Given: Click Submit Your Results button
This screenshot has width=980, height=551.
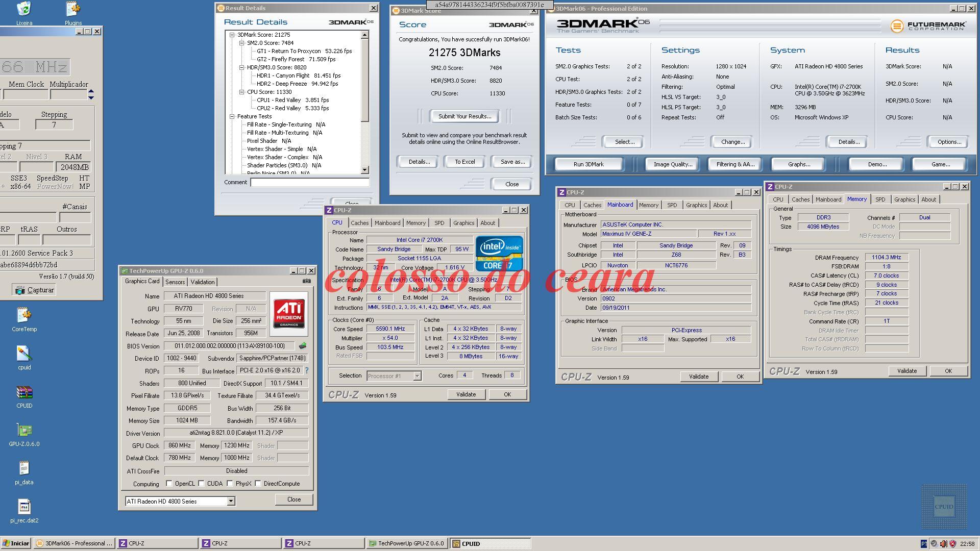Looking at the screenshot, I should (x=464, y=116).
